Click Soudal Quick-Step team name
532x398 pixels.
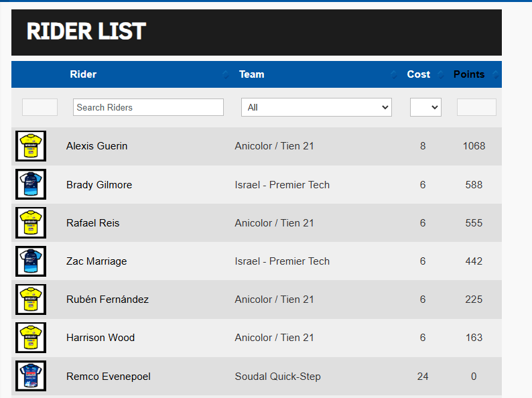click(277, 377)
